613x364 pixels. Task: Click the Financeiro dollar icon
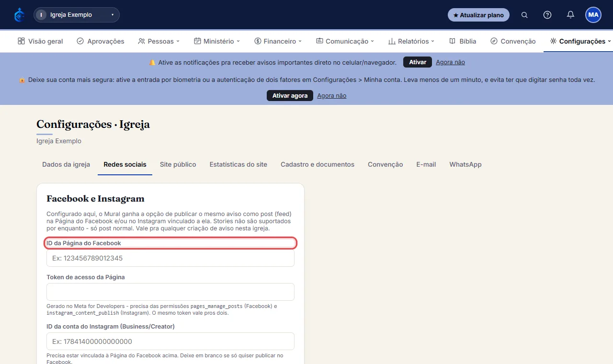point(258,41)
